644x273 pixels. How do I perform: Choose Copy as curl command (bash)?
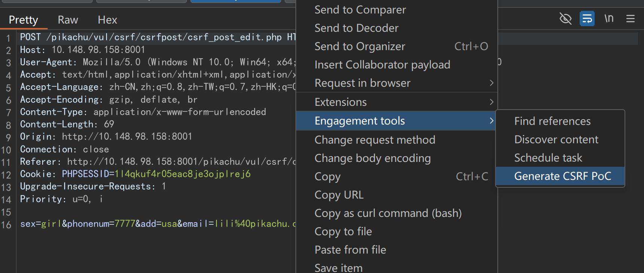(388, 213)
